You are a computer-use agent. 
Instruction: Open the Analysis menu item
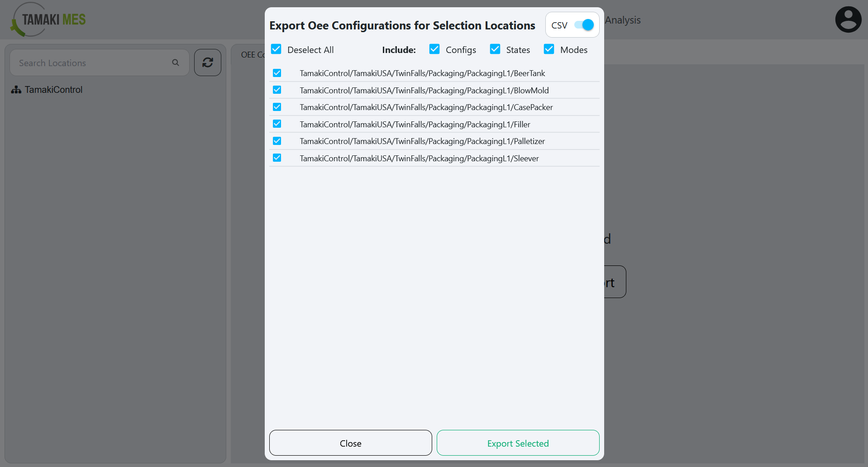[x=623, y=20]
